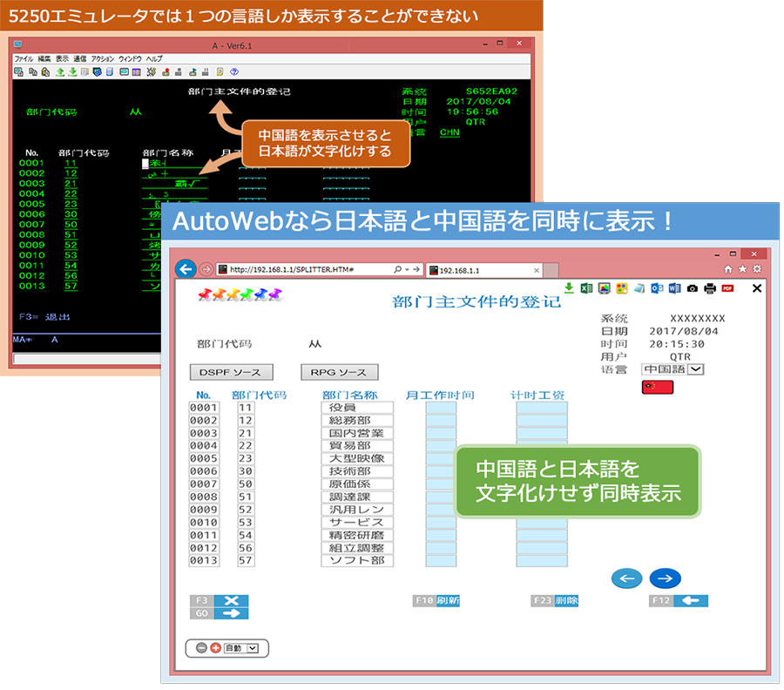784x690 pixels.
Task: Open the 中国語 language dropdown
Action: (697, 369)
